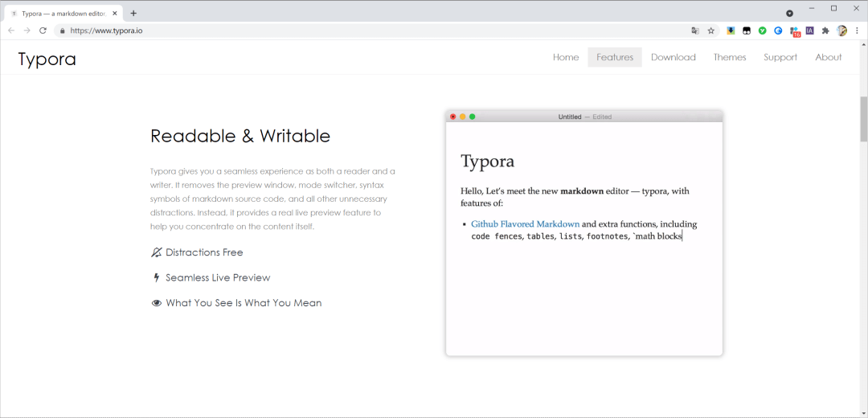The image size is (868, 418).
Task: Click the Github Flavored Markdown link in demo
Action: 526,224
